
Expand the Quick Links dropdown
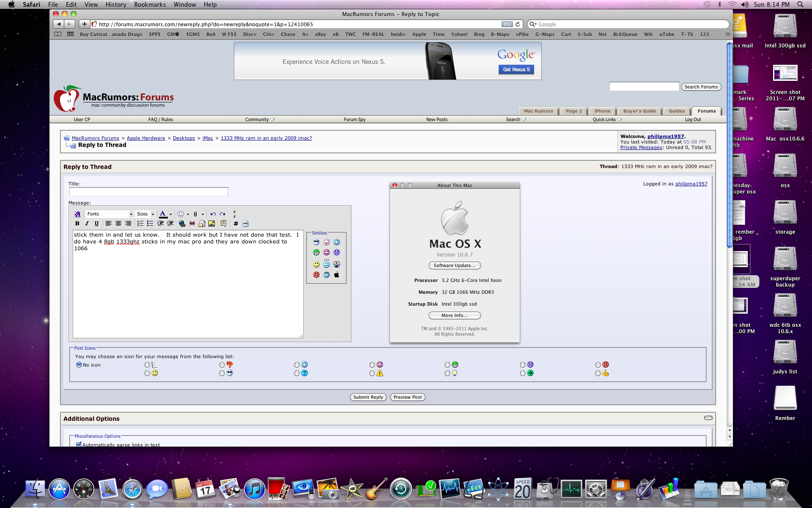pyautogui.click(x=607, y=119)
